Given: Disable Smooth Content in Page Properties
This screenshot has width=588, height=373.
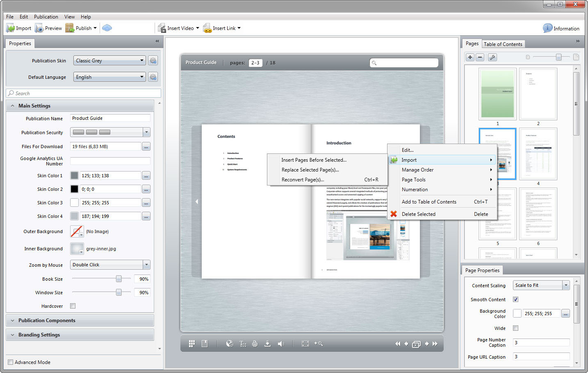Looking at the screenshot, I should click(x=515, y=299).
